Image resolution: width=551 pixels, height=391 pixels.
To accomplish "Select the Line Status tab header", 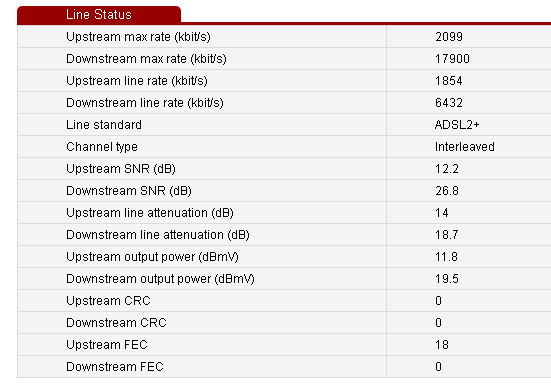I will (x=99, y=15).
